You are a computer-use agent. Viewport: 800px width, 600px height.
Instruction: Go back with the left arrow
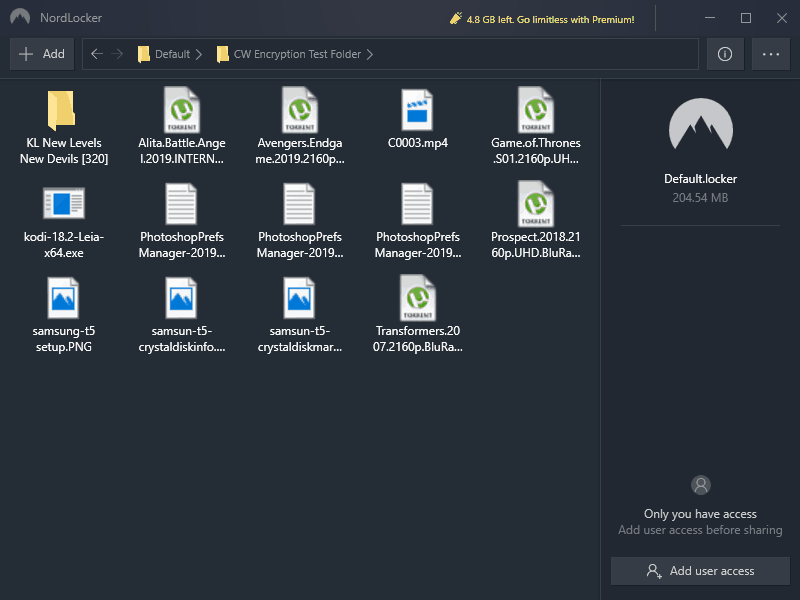[x=96, y=54]
